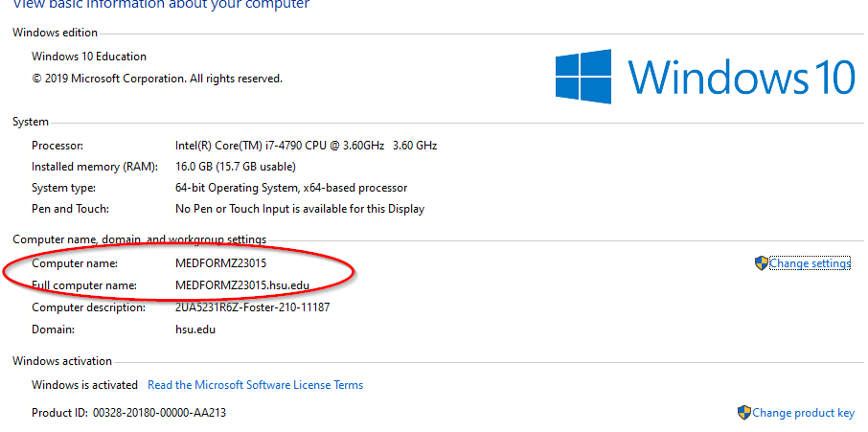
Task: Click the shield icon beside Change product key
Action: pos(744,413)
